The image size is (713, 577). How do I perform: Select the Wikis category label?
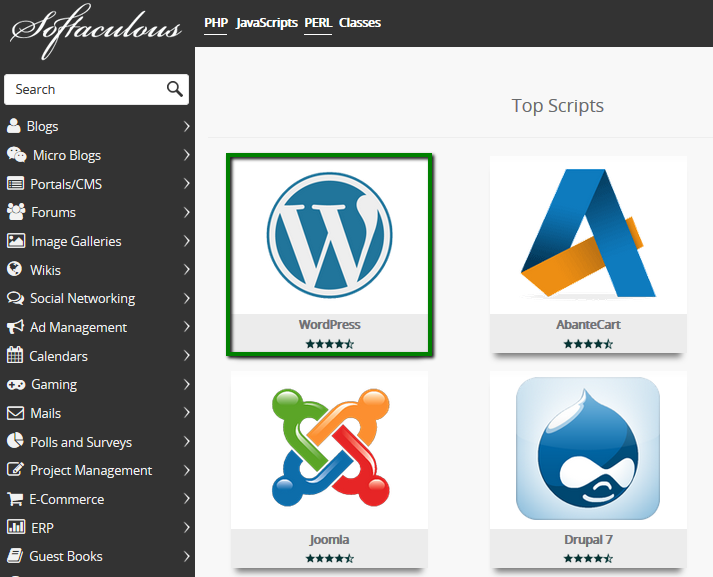click(x=45, y=270)
